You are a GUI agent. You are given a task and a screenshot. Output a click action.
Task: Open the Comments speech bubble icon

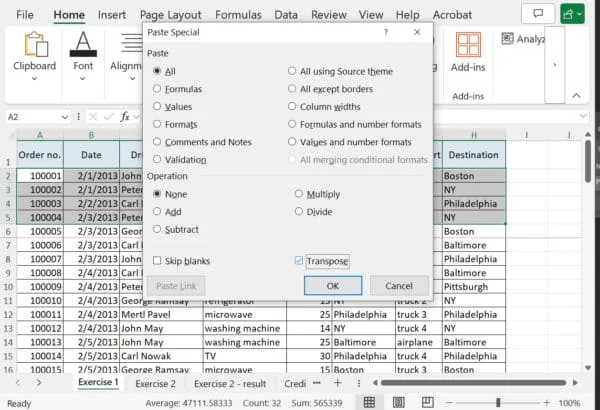tap(538, 14)
